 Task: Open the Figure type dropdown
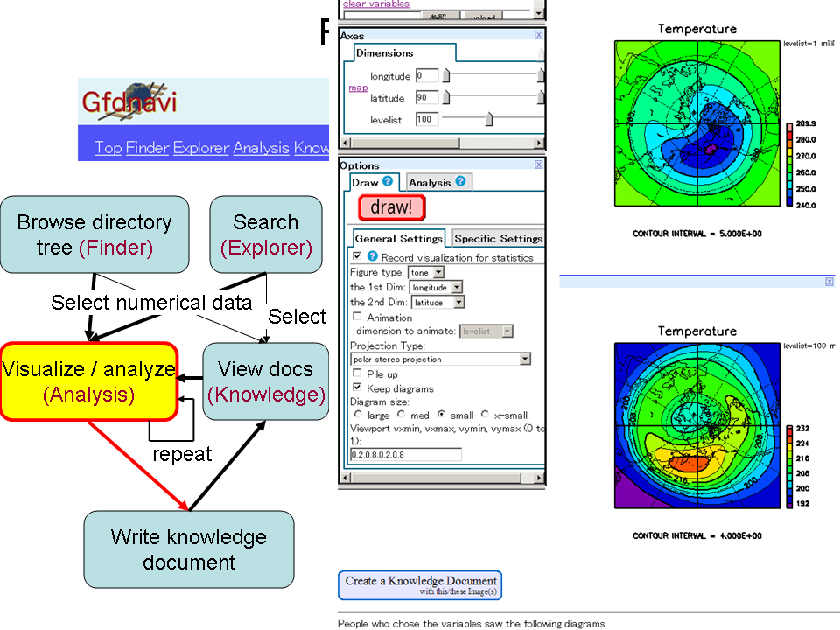pyautogui.click(x=426, y=273)
